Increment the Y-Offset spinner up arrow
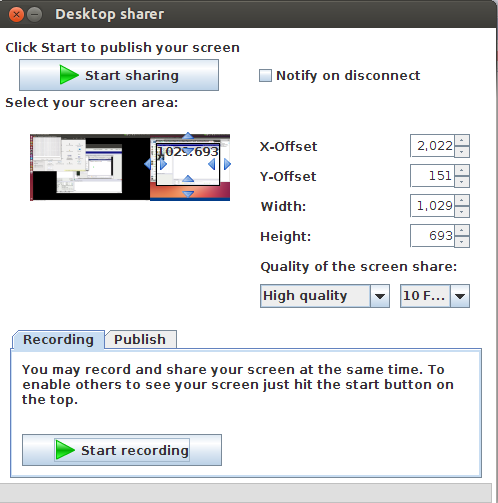 tap(462, 170)
